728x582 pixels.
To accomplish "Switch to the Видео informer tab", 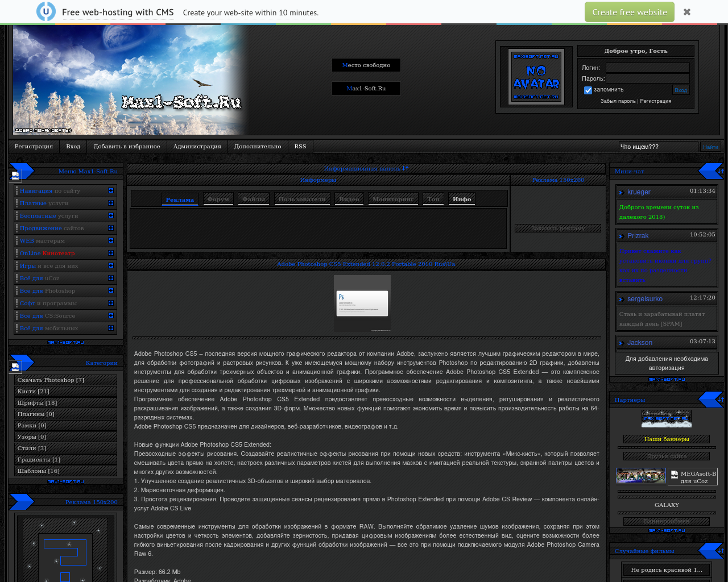I will coord(349,199).
